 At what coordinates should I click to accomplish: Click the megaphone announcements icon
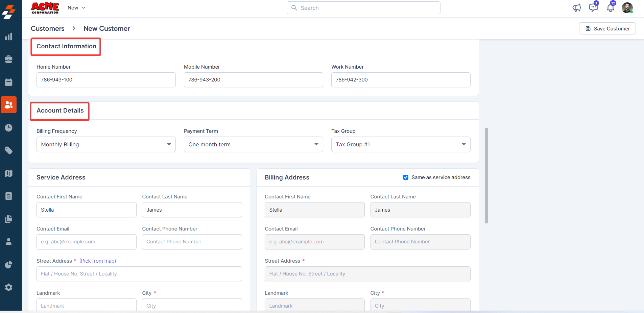(x=576, y=8)
